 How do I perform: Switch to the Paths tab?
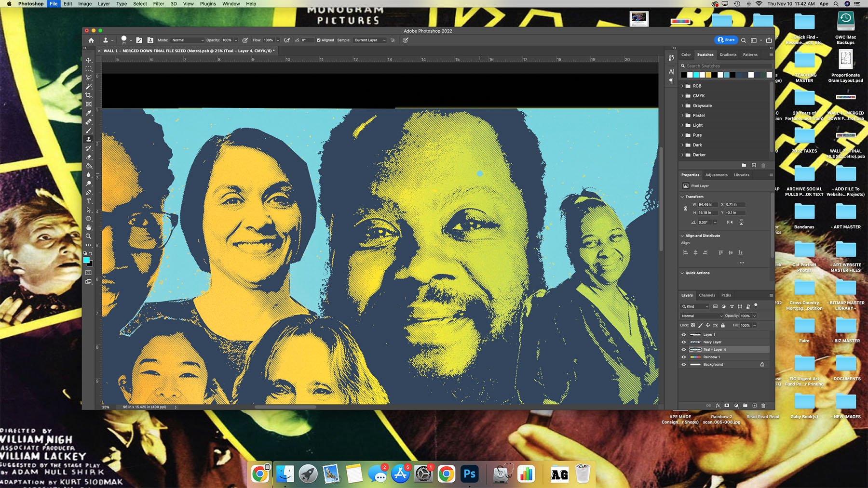pos(726,295)
